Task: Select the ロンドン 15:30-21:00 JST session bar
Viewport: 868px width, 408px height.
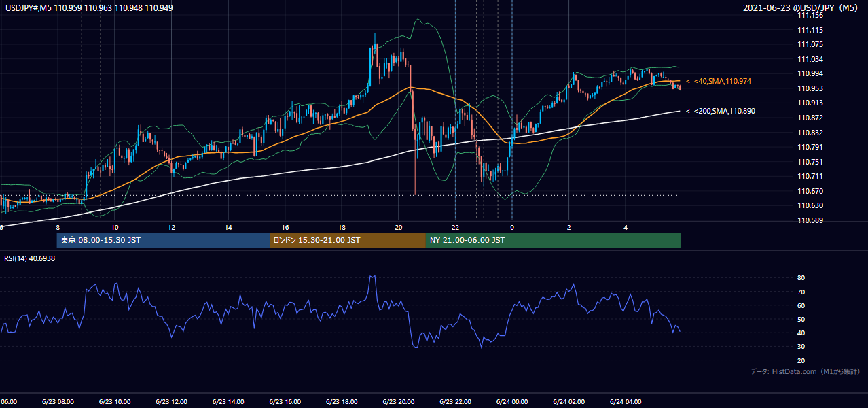Action: pyautogui.click(x=348, y=240)
